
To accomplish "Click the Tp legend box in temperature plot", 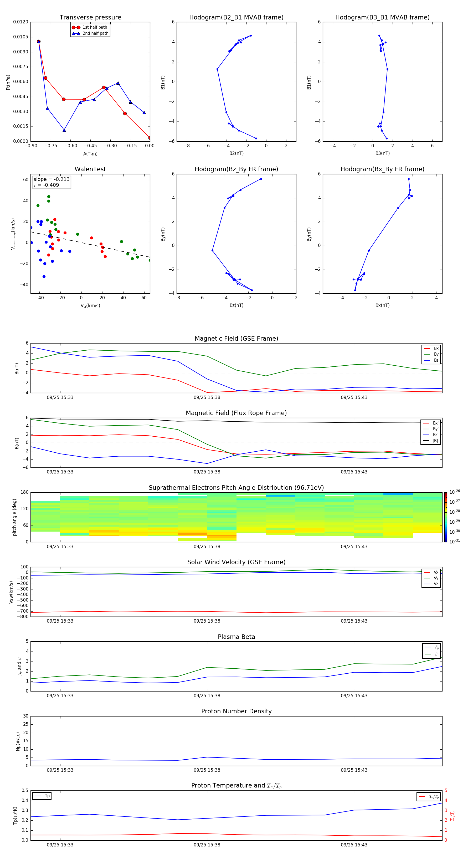I will [42, 796].
